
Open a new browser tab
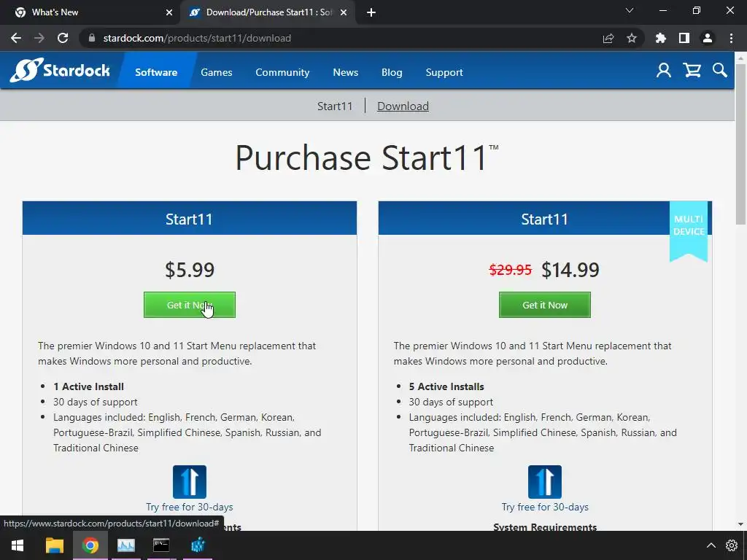[x=371, y=13]
